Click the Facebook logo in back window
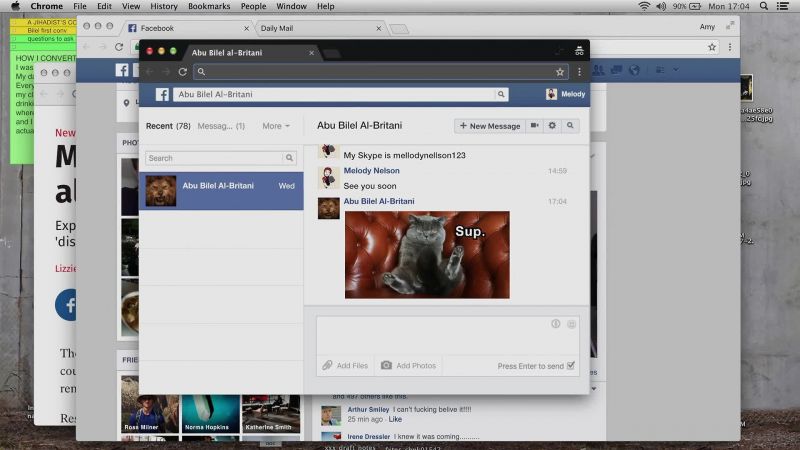 pos(122,70)
